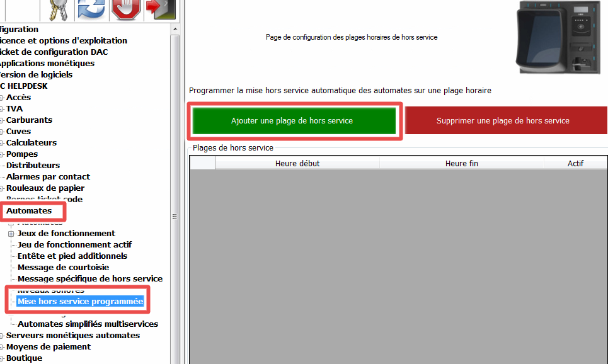Click the splitter grip between tree and page

pyautogui.click(x=175, y=217)
